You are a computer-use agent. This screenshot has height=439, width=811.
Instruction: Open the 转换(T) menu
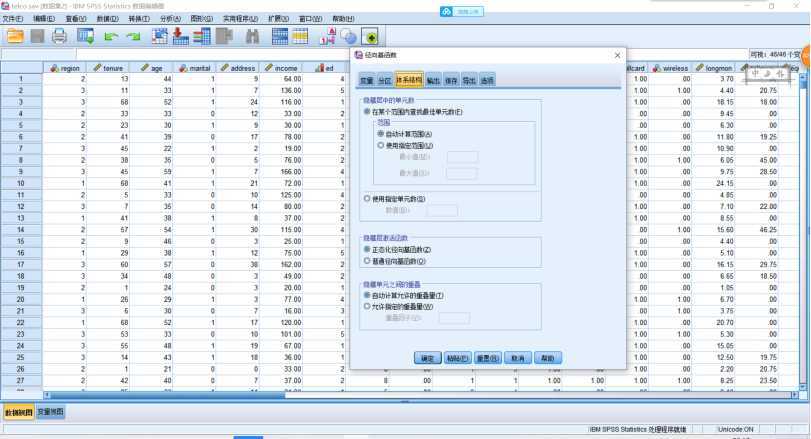click(139, 19)
